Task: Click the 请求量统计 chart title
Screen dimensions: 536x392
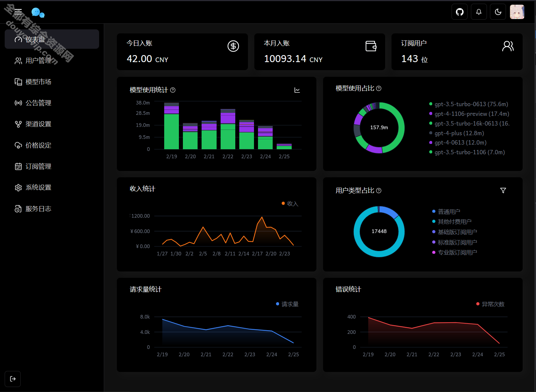Action: pos(146,289)
